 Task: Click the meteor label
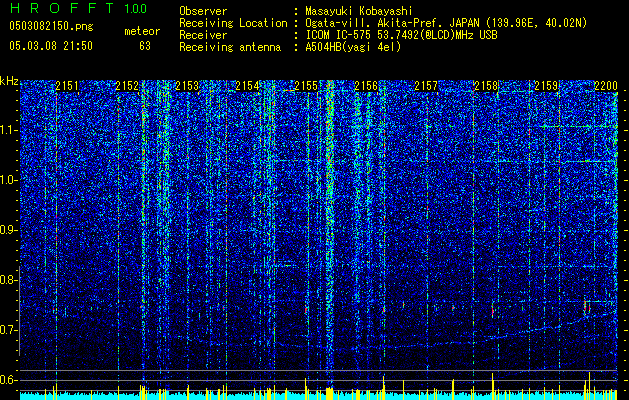click(x=142, y=31)
